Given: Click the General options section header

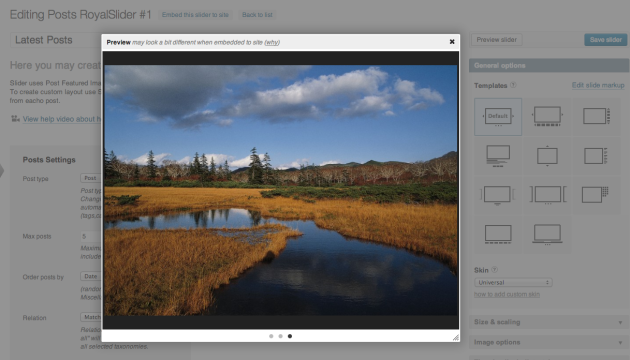Looking at the screenshot, I should coord(549,65).
